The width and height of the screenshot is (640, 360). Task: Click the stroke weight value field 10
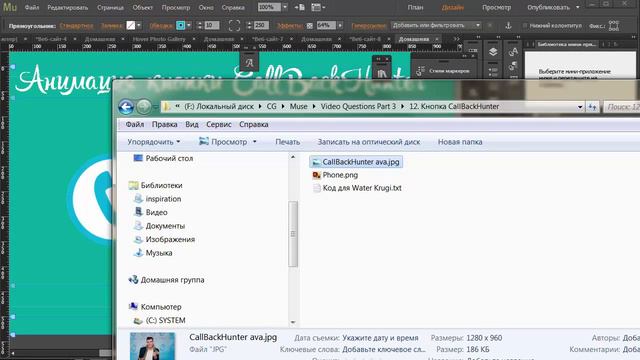[x=211, y=25]
